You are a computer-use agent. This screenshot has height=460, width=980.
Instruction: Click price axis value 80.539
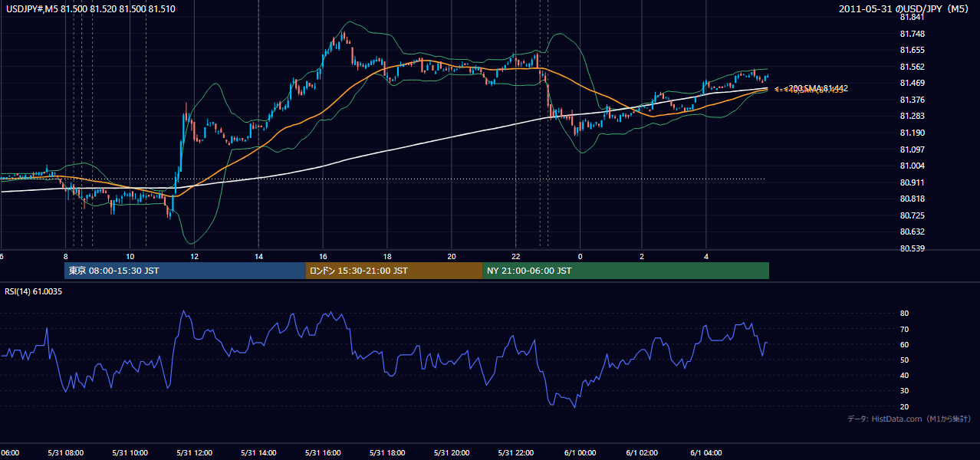coord(911,248)
